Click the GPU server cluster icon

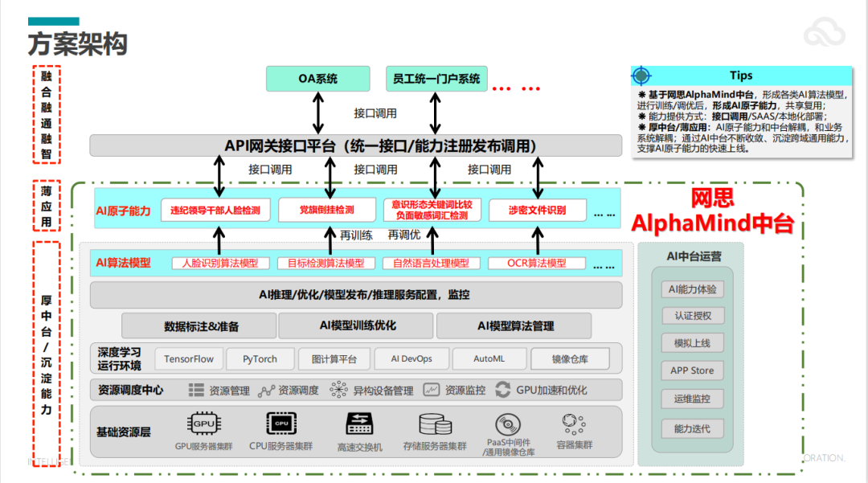tap(203, 424)
